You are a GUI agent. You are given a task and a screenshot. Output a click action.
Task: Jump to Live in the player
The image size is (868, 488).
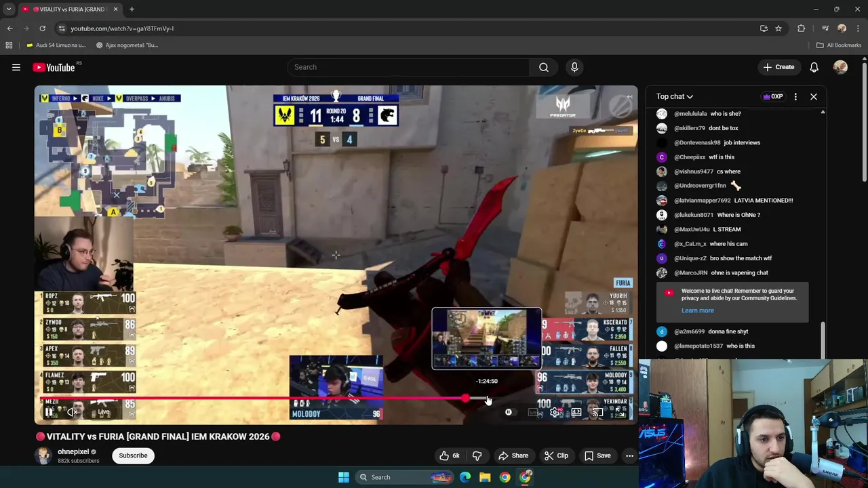(103, 411)
